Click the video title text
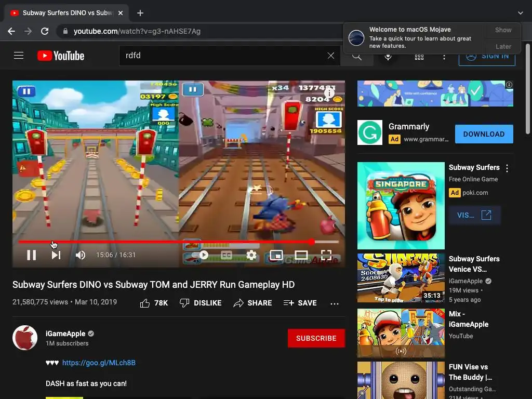The image size is (532, 399). tap(153, 284)
